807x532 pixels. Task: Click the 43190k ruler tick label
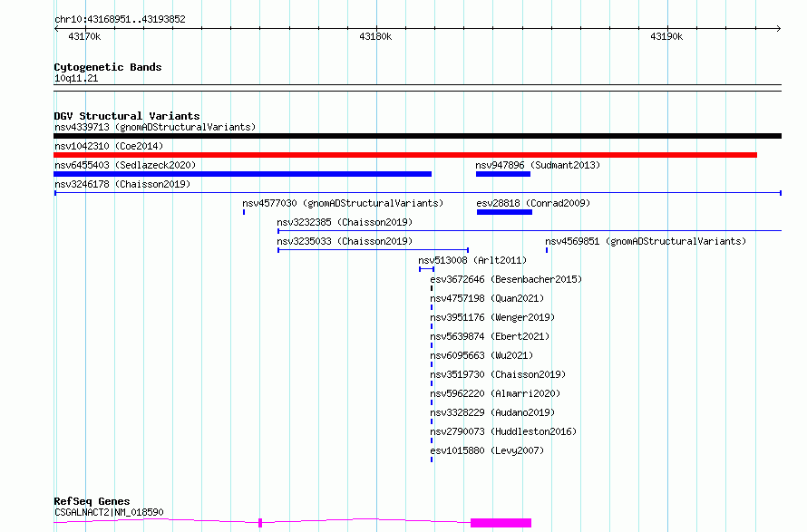coord(666,36)
